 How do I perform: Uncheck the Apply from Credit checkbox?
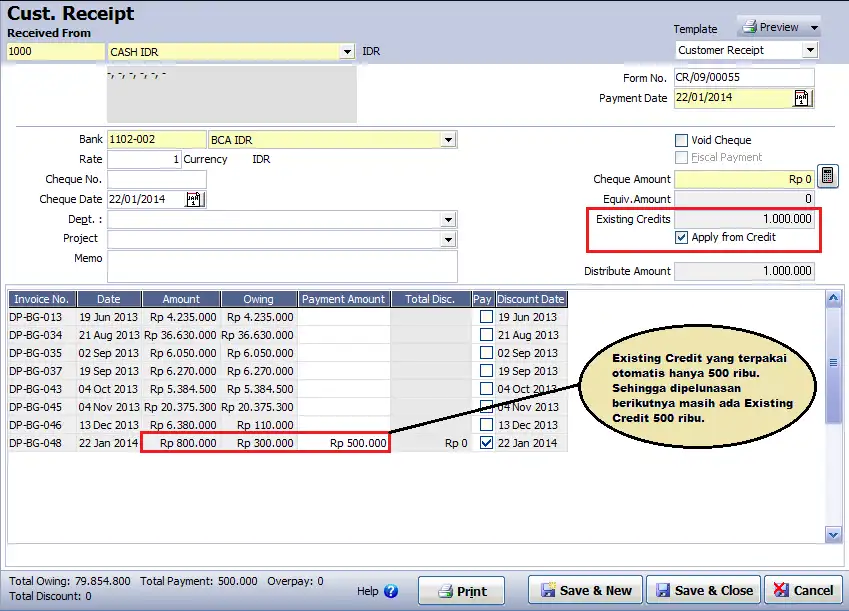(x=681, y=237)
